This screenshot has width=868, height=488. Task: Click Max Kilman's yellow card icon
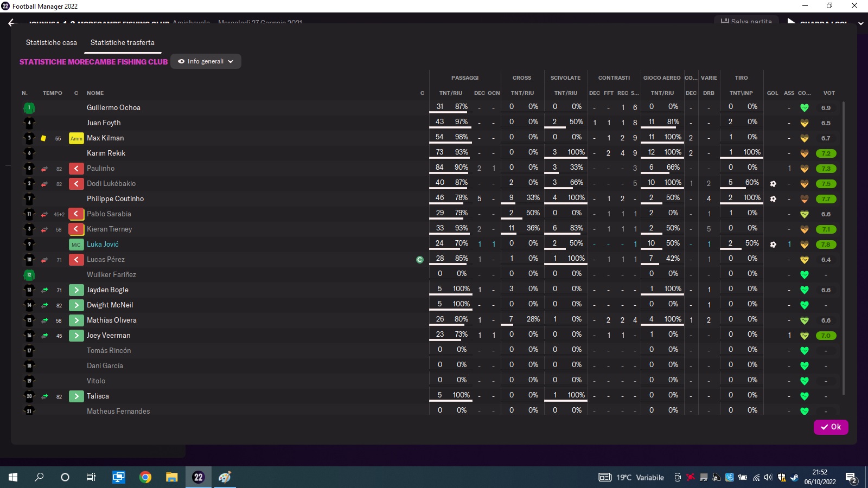[43, 138]
